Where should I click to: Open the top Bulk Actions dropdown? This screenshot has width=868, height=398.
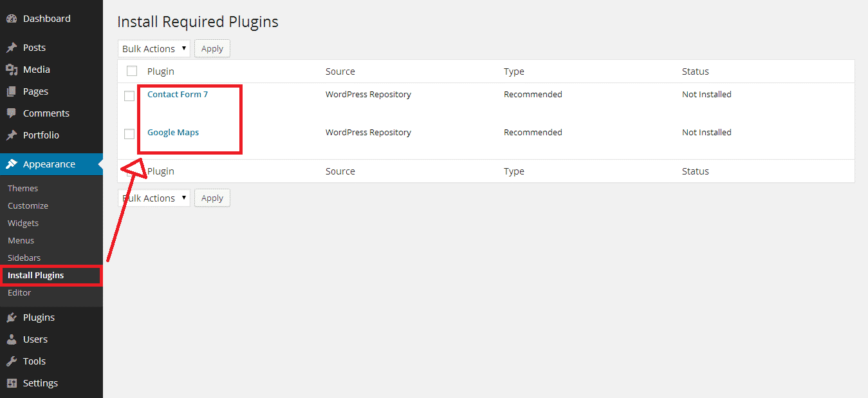click(154, 48)
